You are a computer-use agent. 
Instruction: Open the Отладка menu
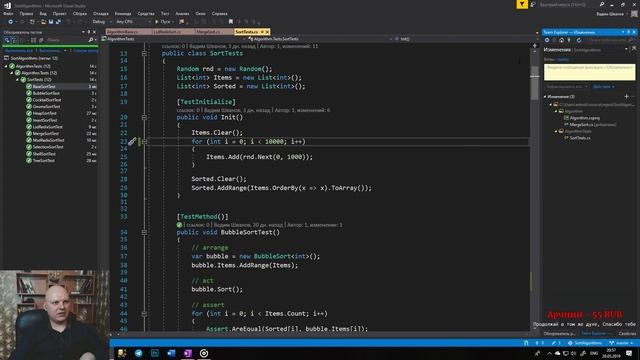(101, 13)
